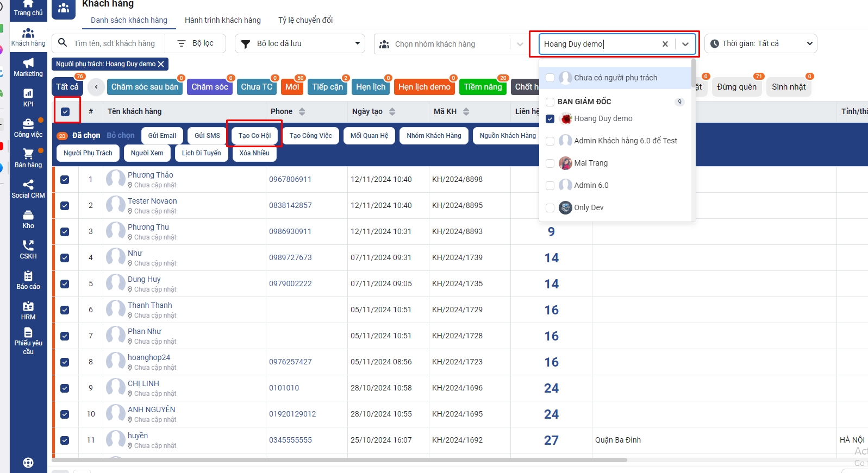The width and height of the screenshot is (868, 473).
Task: Open the Báo cáo reports icon
Action: point(28,280)
